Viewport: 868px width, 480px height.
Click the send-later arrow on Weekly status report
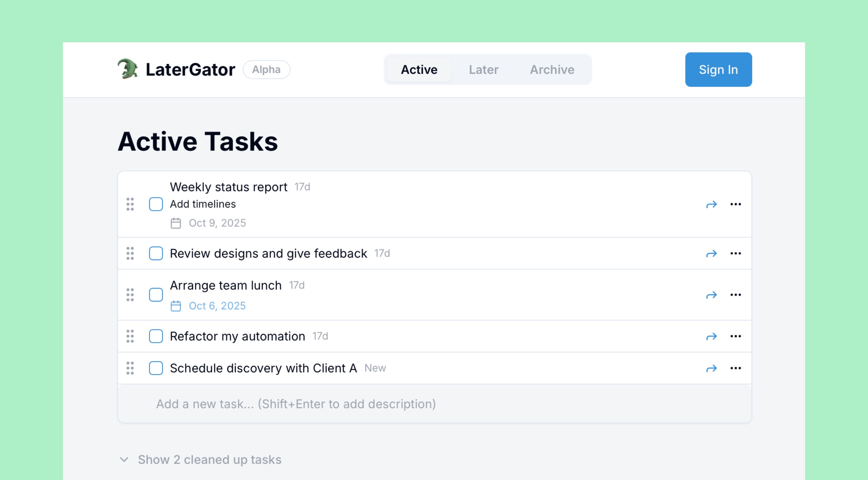tap(711, 204)
